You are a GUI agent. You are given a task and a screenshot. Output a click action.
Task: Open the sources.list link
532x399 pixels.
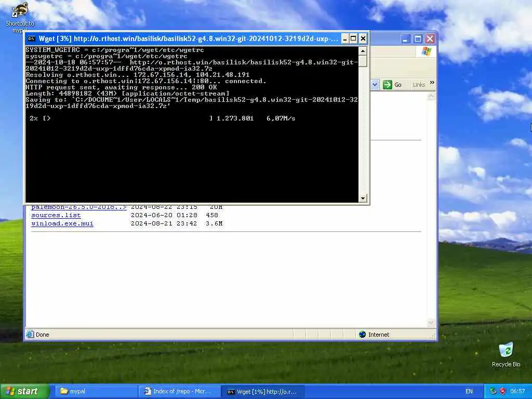56,215
